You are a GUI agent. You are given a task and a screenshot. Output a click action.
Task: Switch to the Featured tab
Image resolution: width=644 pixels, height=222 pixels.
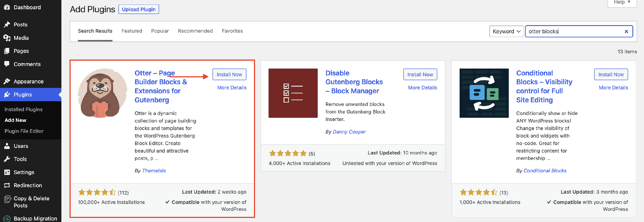coord(132,31)
